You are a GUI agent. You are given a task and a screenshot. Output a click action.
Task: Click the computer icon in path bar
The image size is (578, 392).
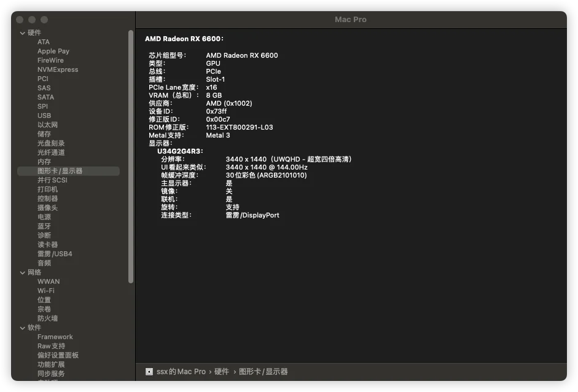149,372
